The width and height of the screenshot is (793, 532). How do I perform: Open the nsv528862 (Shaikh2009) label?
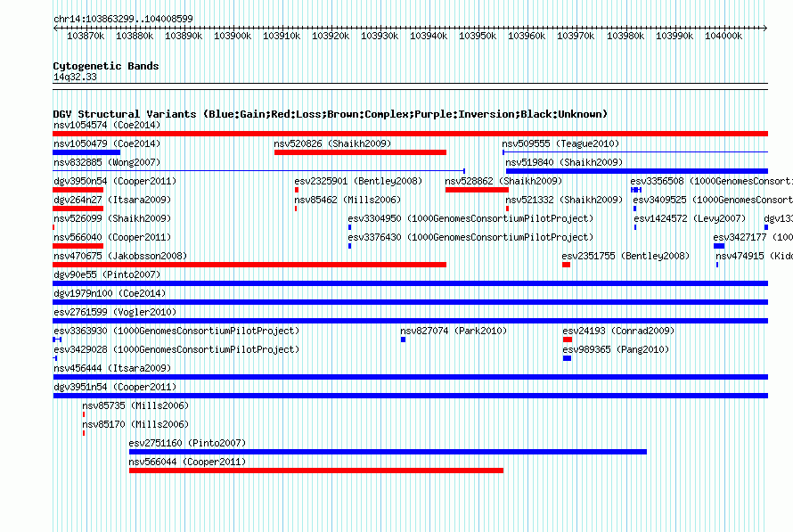pos(503,181)
